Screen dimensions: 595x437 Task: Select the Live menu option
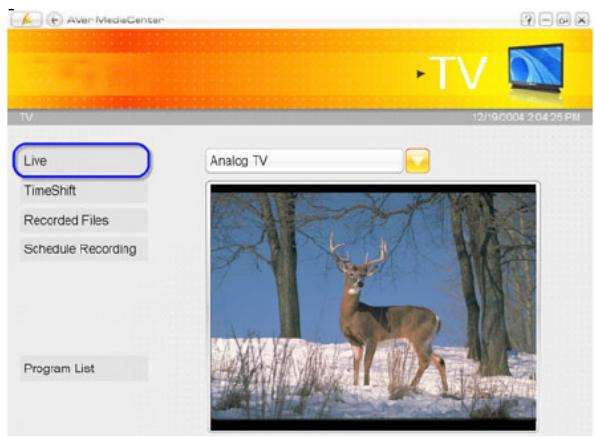click(x=82, y=160)
